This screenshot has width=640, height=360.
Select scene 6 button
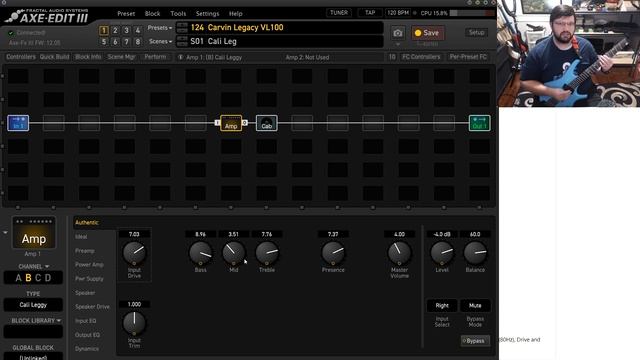[115, 42]
